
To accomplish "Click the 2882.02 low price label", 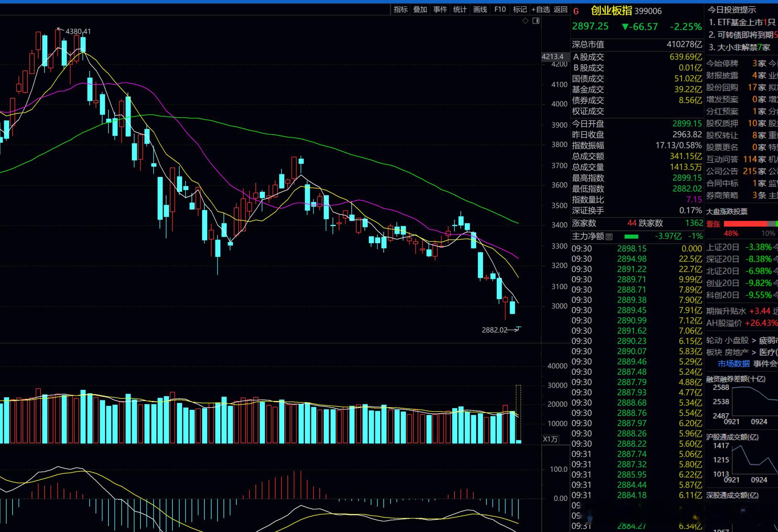I will (494, 330).
